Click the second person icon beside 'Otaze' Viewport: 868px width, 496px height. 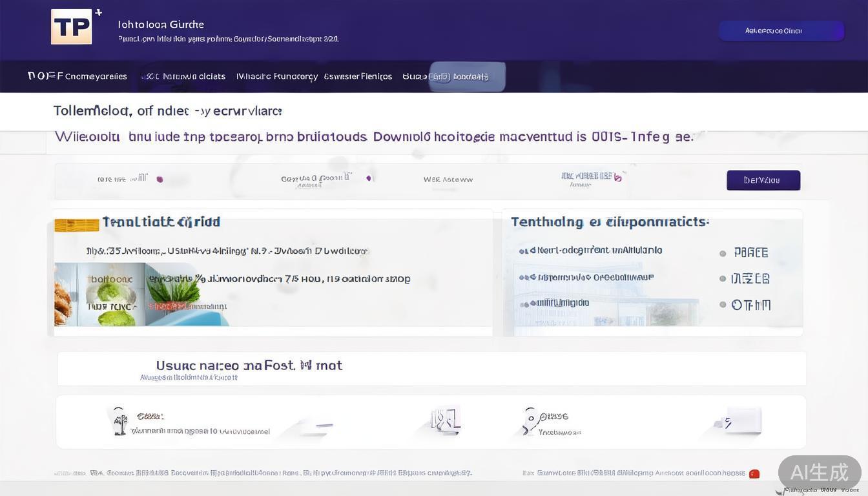click(530, 420)
